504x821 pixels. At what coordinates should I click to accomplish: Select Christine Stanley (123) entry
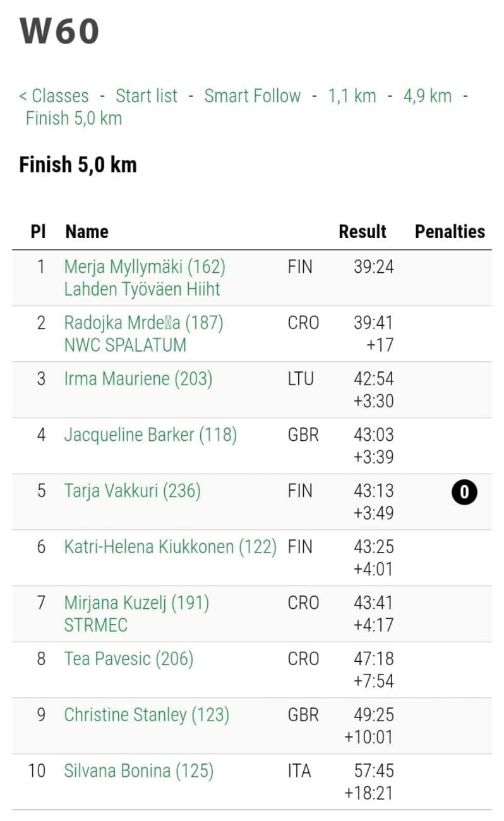point(147,715)
